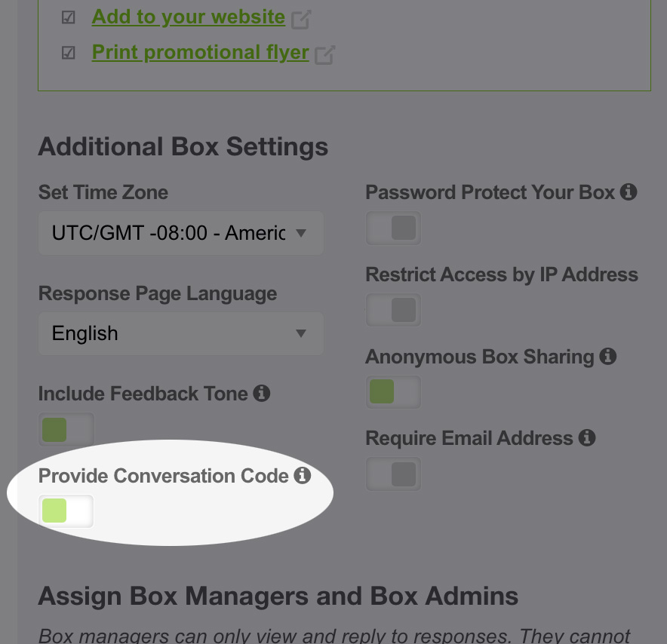This screenshot has width=667, height=644.
Task: Enable Password Protect Your Box switch
Action: 393,228
